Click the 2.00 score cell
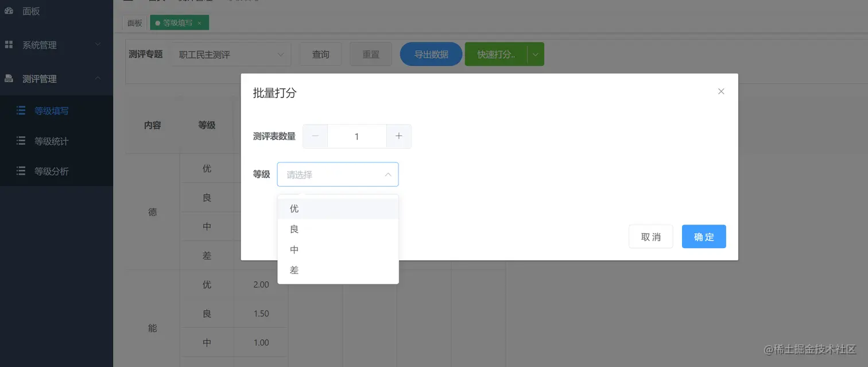868x367 pixels. [261, 284]
